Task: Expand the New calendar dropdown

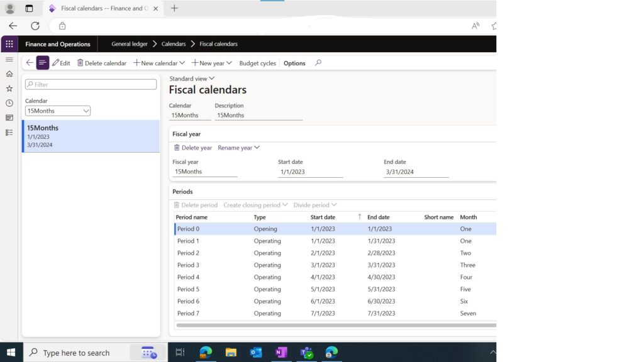Action: tap(159, 63)
